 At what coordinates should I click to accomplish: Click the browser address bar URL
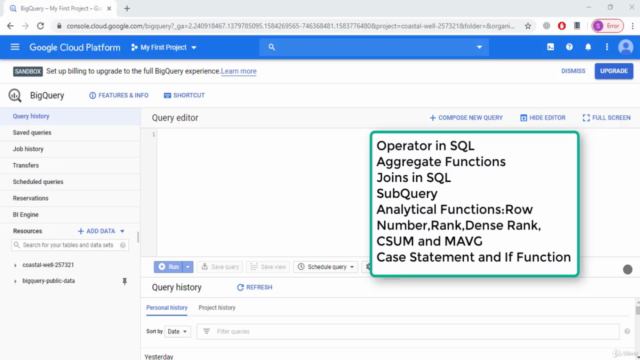291,26
